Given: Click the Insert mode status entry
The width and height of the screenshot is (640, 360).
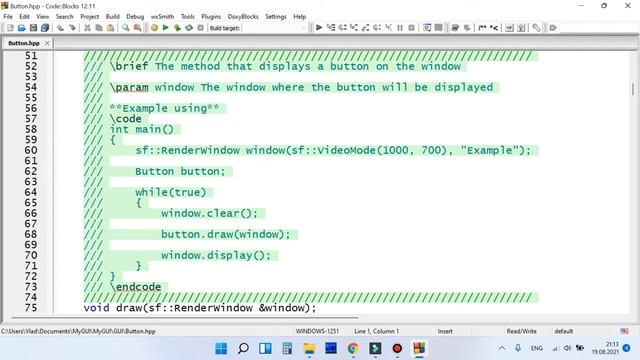Looking at the screenshot, I should click(445, 331).
